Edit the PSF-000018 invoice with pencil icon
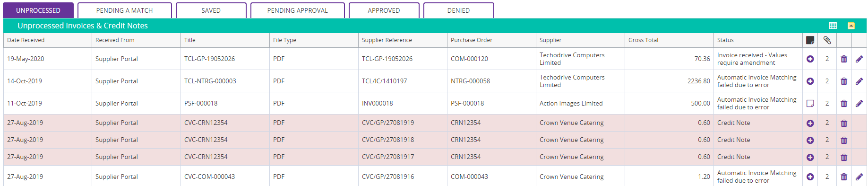Viewport: 868px width, 186px height. 859,104
